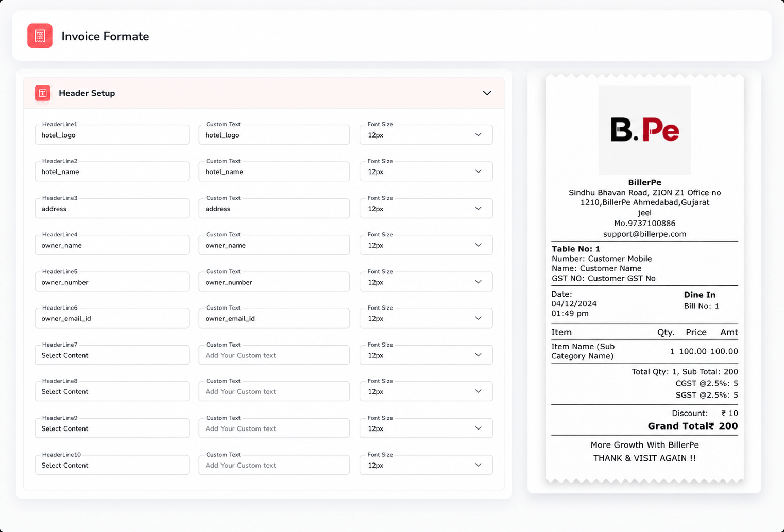The image size is (784, 532).
Task: Edit Custom Text for HeaderLine5 owner_number
Action: (x=274, y=282)
